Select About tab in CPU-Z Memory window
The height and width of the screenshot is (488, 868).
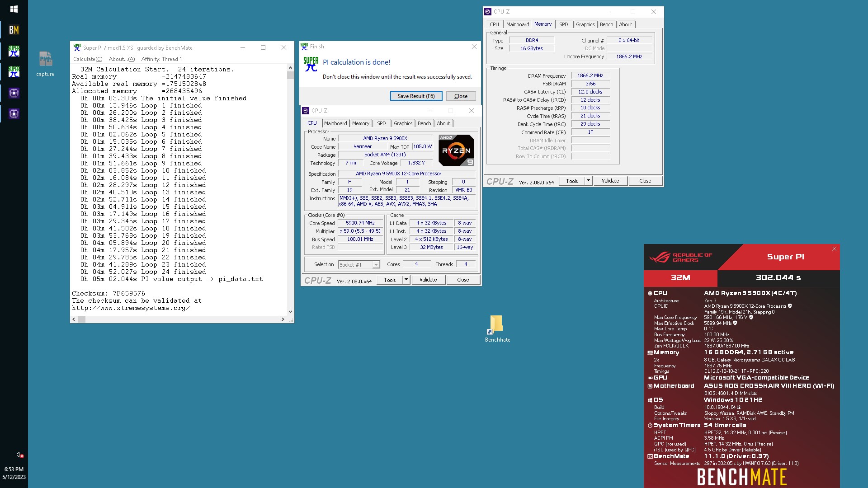625,24
